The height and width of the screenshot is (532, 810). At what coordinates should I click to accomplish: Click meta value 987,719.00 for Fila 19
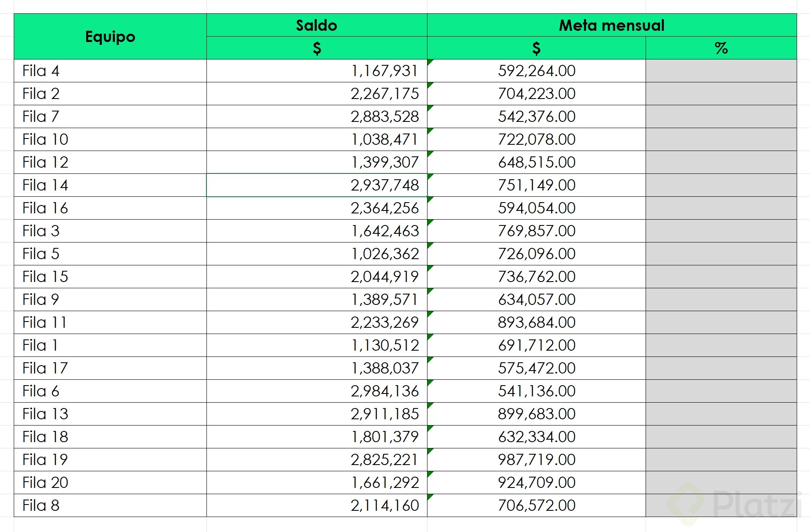coord(536,460)
